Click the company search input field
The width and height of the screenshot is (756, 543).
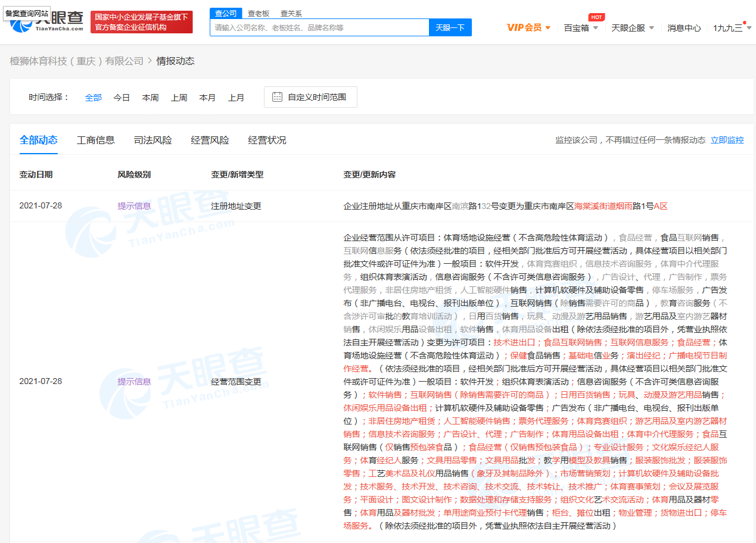pos(319,27)
